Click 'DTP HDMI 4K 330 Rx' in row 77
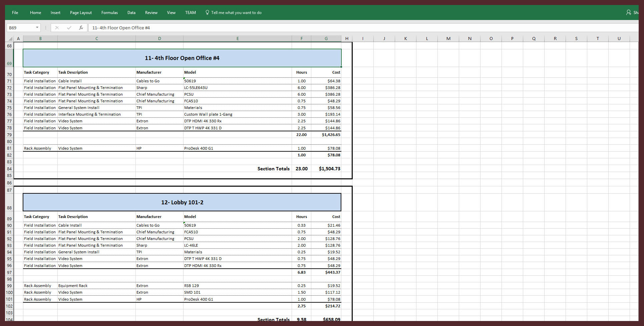The width and height of the screenshot is (644, 326). [238, 121]
